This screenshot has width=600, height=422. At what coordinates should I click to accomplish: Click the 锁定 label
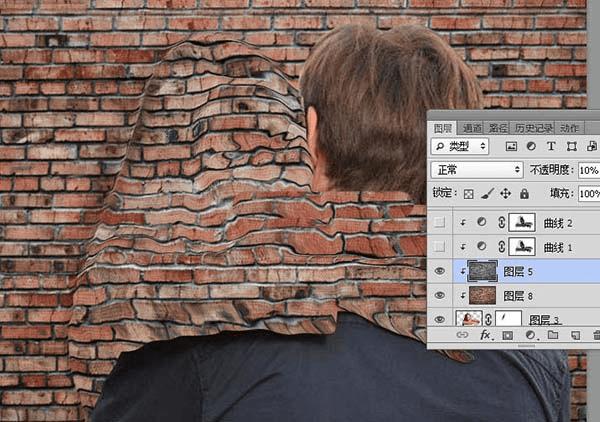click(445, 193)
